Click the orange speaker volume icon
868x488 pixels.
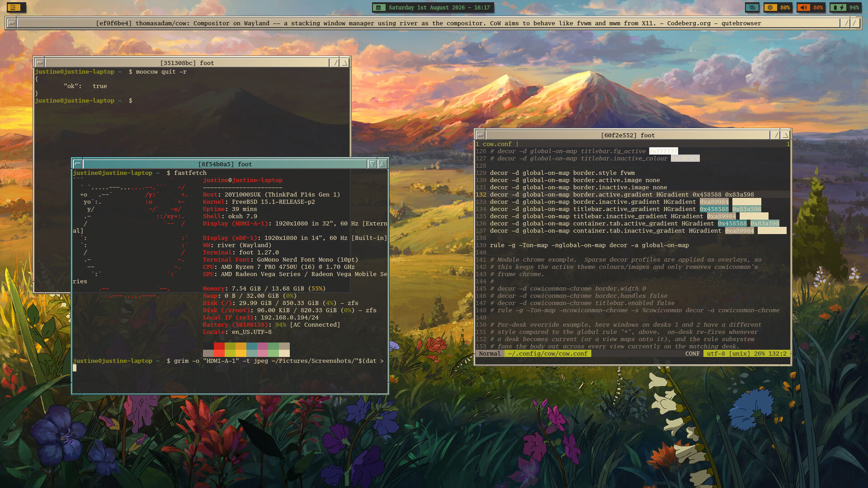point(803,8)
